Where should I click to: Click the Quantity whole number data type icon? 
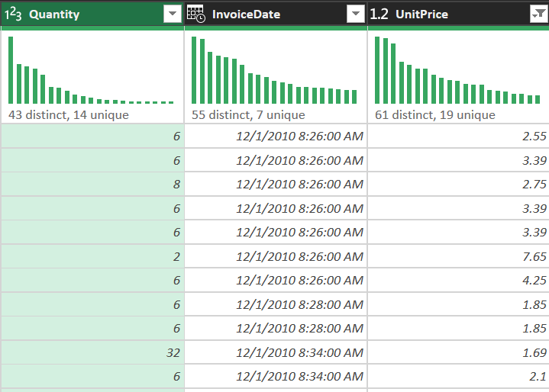(13, 14)
